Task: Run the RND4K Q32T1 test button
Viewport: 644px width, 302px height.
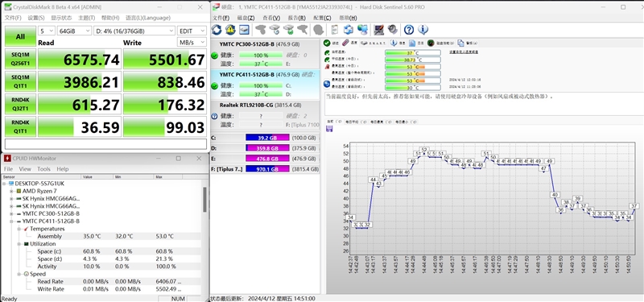Action: (20, 104)
